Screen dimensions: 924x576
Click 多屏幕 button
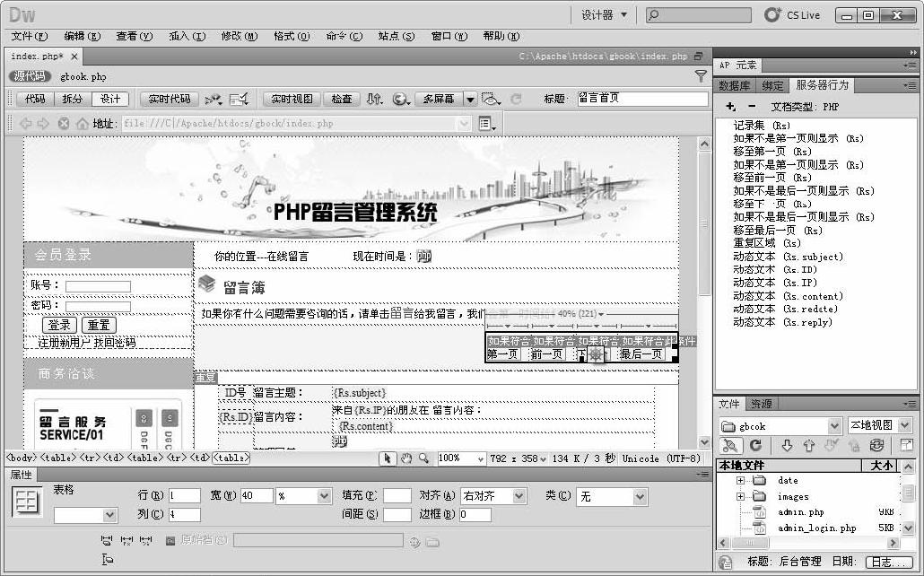[x=439, y=99]
